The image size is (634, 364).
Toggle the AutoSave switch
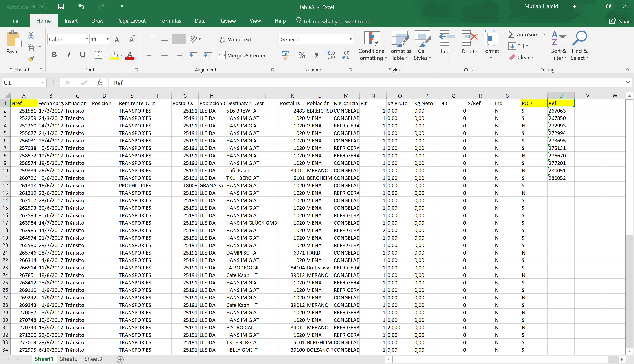coord(39,7)
